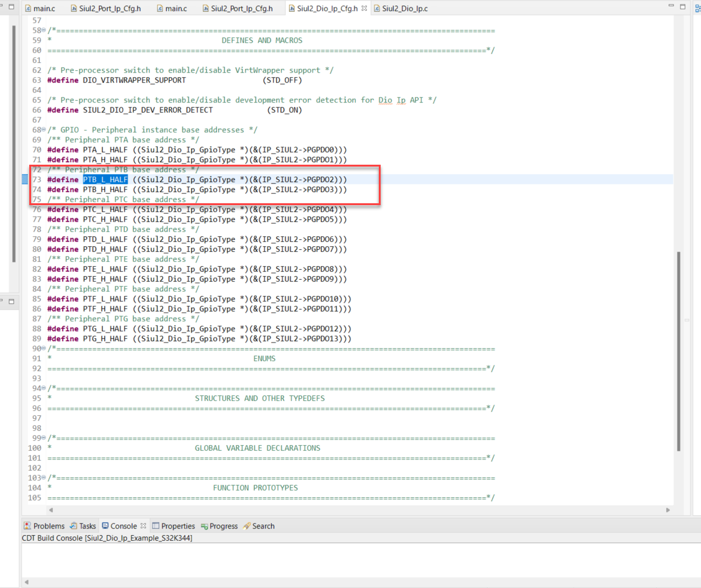Screen dimensions: 701x588
Task: Click the C file icon on Siul2_Dio_Ip.c tab
Action: click(377, 9)
